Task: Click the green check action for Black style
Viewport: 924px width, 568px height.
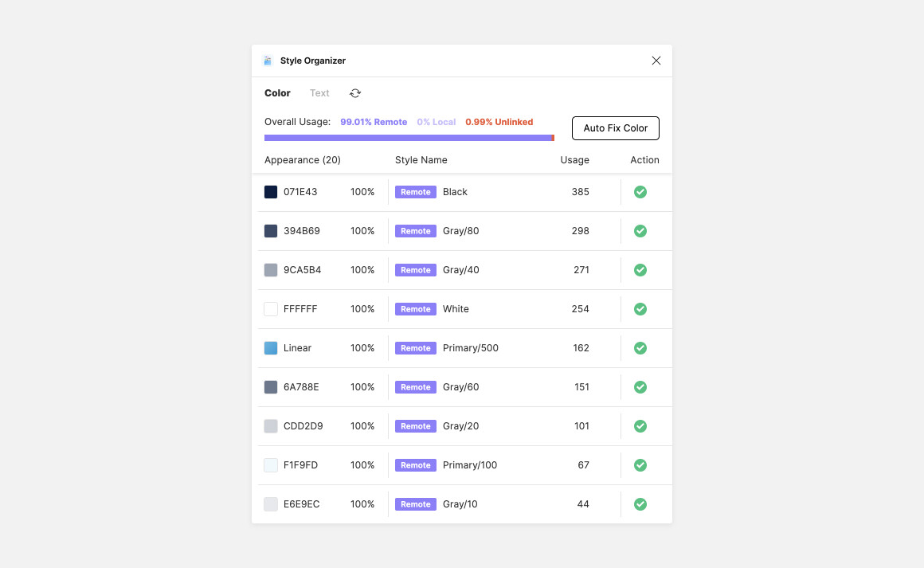Action: tap(640, 192)
